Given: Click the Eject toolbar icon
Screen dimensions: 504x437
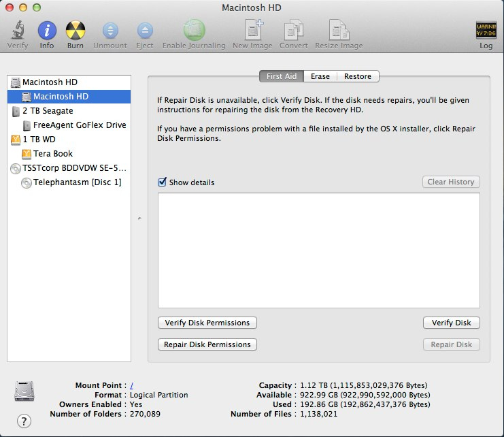Looking at the screenshot, I should point(145,31).
